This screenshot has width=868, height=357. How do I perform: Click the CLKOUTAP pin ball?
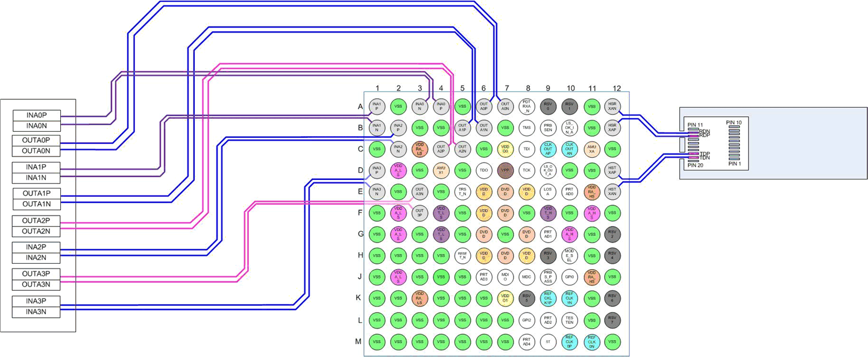click(548, 149)
